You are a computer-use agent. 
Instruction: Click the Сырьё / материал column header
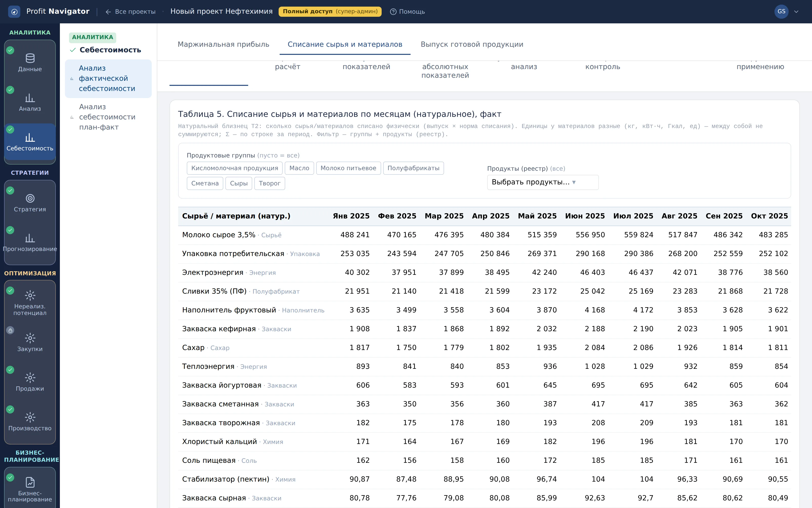point(236,216)
